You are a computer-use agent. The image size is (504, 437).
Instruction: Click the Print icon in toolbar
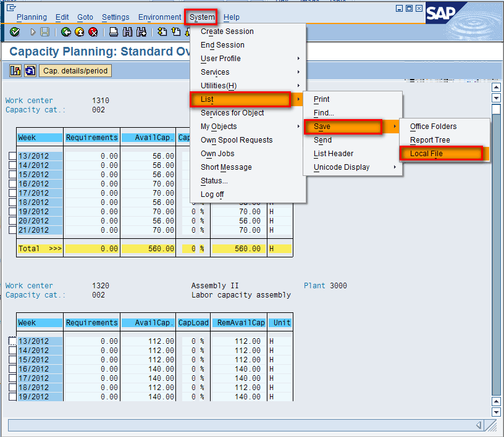click(114, 32)
